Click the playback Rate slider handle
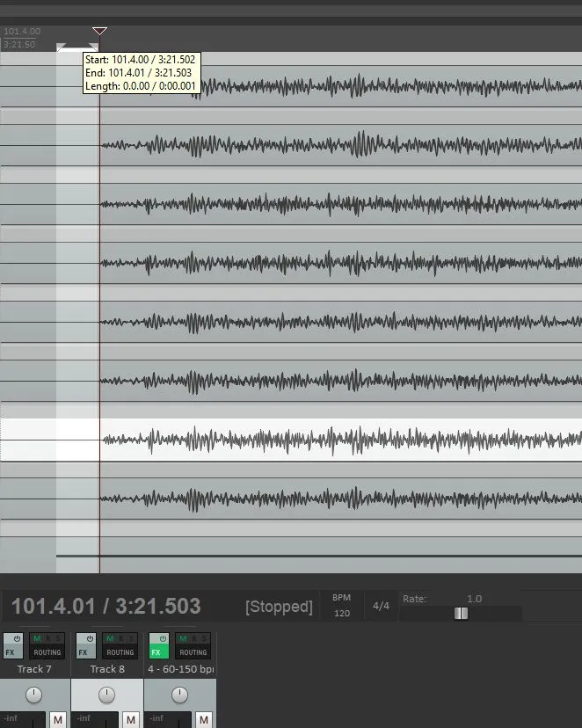The image size is (582, 728). pyautogui.click(x=461, y=613)
